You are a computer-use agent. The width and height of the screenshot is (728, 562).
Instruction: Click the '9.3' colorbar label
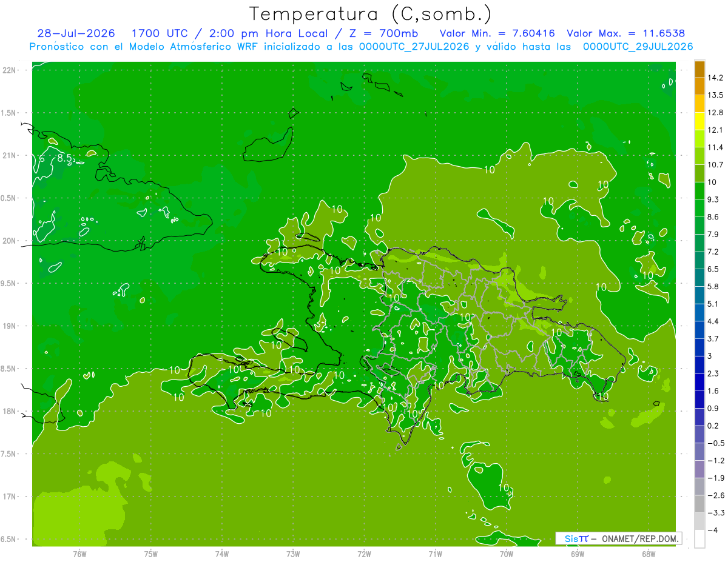[x=713, y=199]
